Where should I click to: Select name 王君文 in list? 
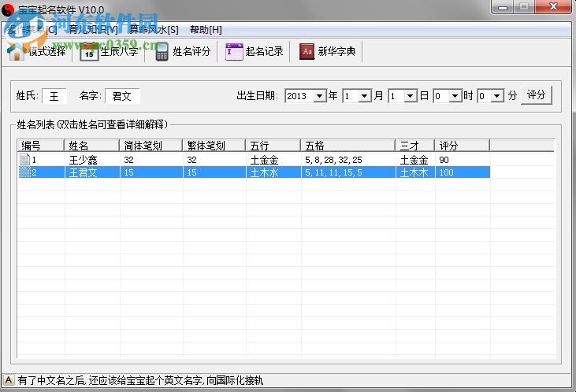(84, 172)
